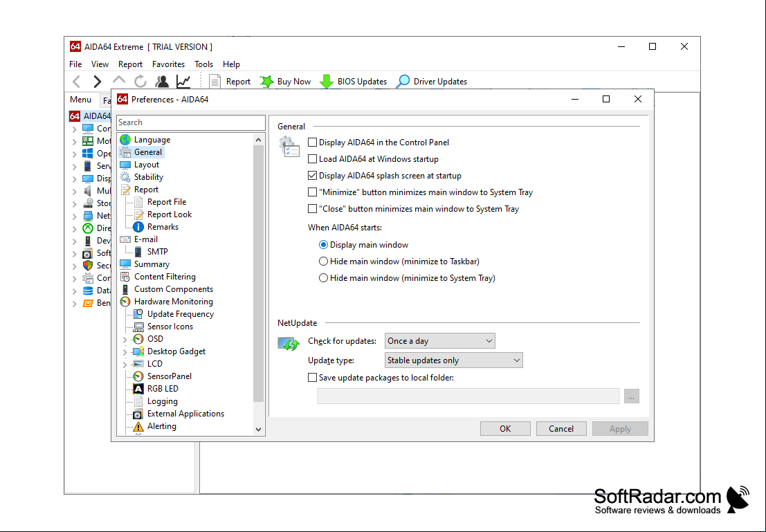Expand the Benchmark node in main tree
The height and width of the screenshot is (532, 766).
pyautogui.click(x=74, y=304)
